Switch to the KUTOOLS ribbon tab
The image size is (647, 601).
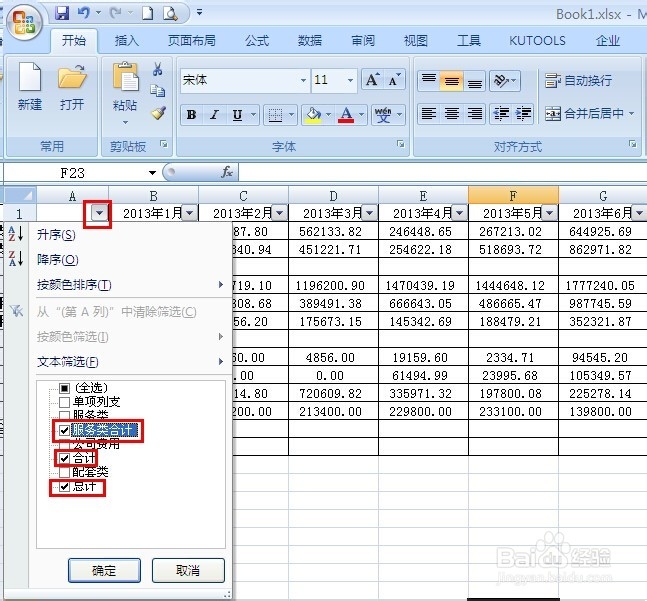[537, 40]
